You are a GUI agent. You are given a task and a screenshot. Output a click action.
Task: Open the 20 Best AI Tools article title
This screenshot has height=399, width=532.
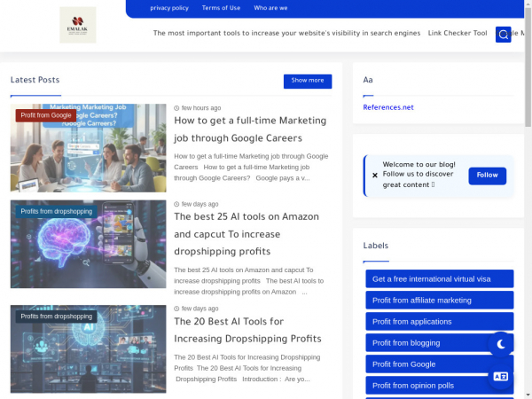[x=247, y=330]
